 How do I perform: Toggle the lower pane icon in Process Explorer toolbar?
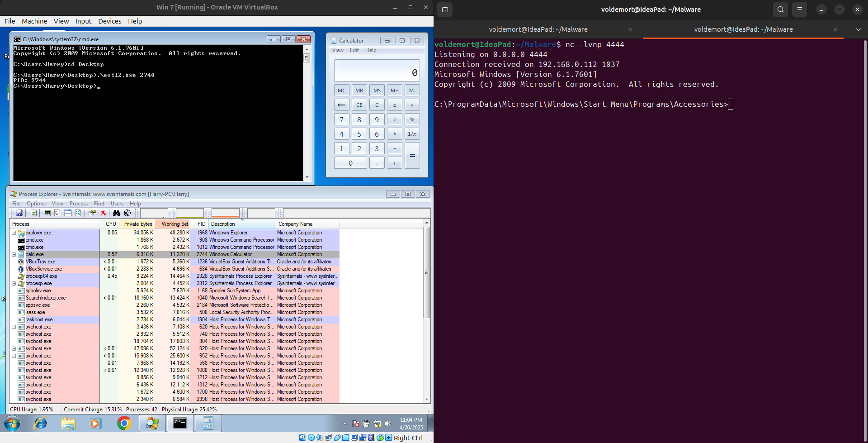coord(68,213)
